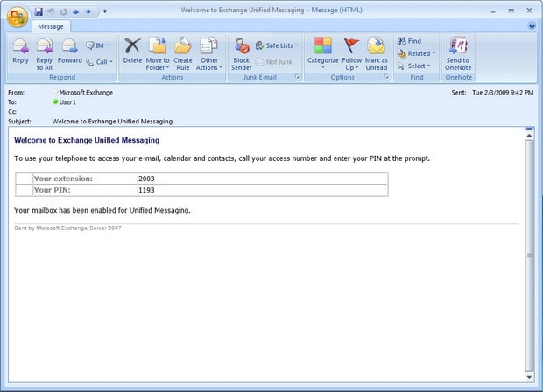Click 'Your mailbox has been enabled' text
Viewport: 543px width, 392px height.
(102, 210)
